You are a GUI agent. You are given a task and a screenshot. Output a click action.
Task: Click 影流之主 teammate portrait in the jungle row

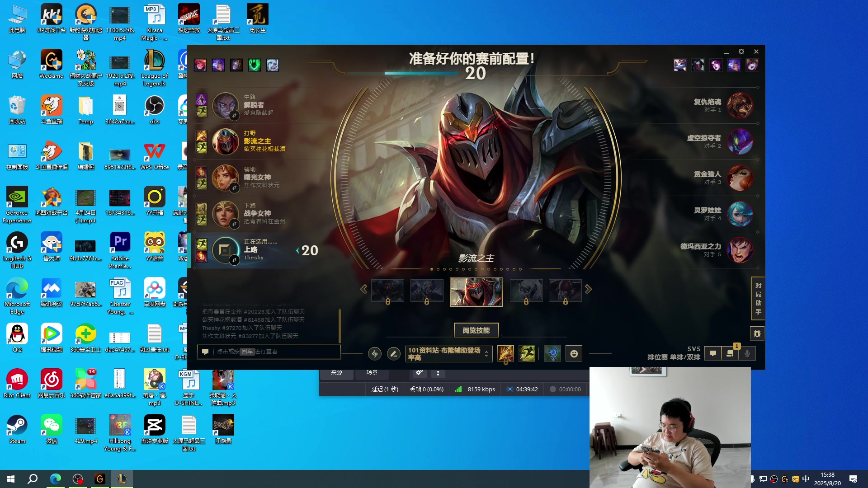[226, 142]
